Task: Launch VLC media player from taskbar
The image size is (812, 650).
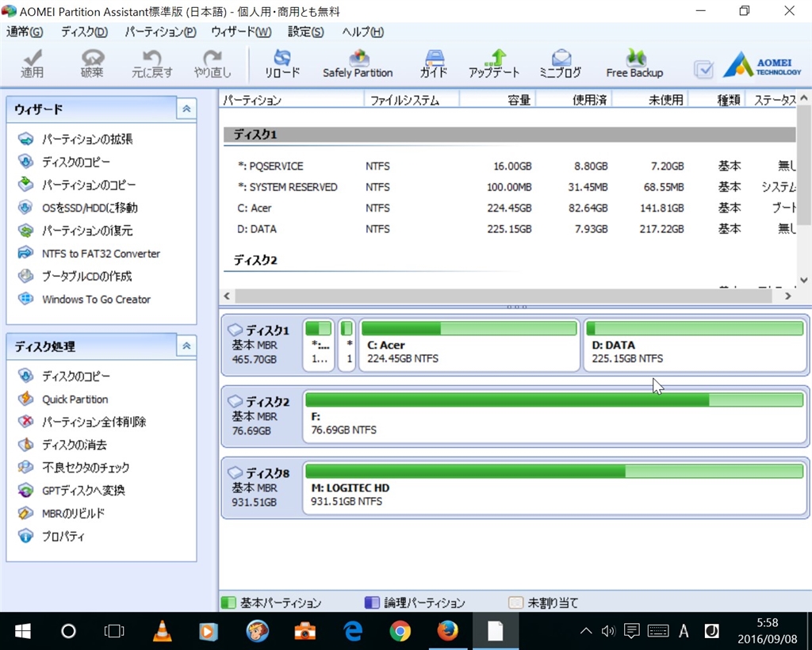Action: 162,631
